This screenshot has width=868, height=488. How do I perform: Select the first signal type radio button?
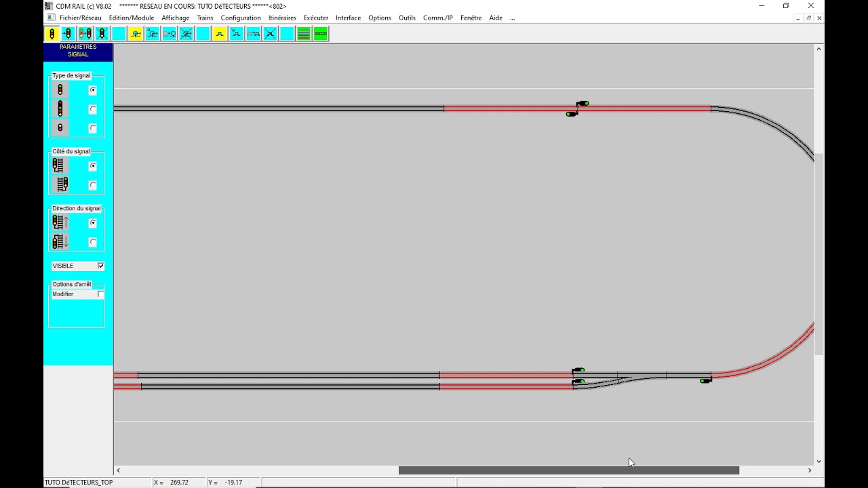coord(93,90)
